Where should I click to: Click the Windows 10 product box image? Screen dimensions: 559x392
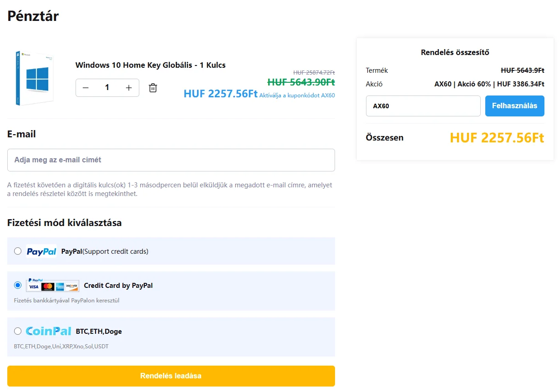pyautogui.click(x=35, y=78)
